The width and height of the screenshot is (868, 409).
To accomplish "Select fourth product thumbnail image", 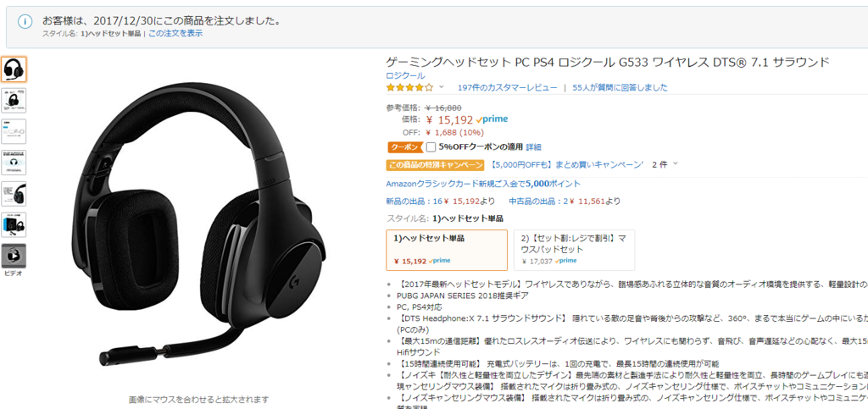I will click(x=14, y=163).
